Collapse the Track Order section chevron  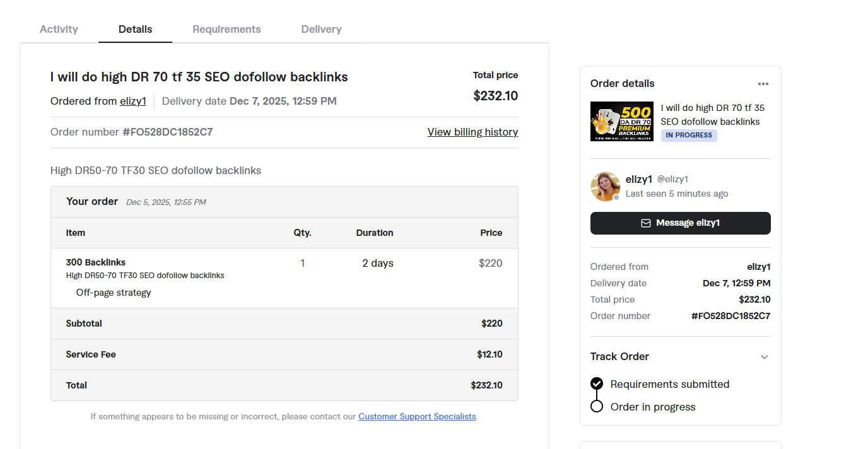[765, 357]
